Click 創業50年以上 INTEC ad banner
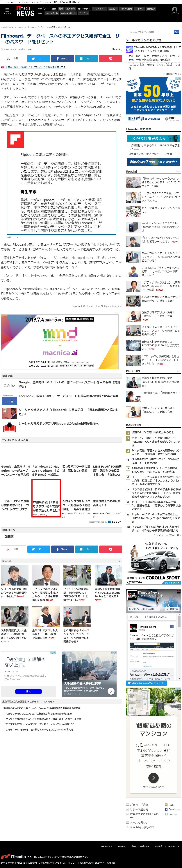The width and height of the screenshot is (182, 868). (153, 100)
